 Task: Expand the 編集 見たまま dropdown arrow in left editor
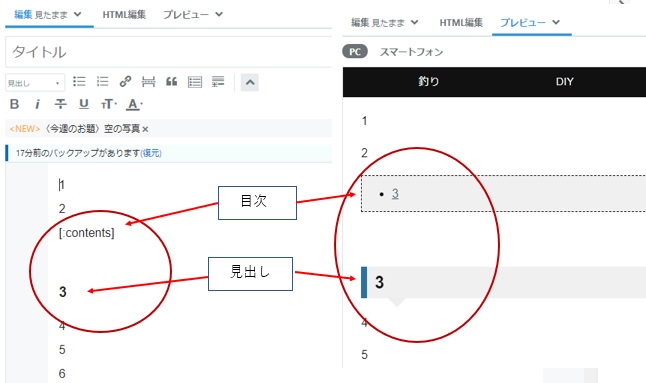coord(77,14)
